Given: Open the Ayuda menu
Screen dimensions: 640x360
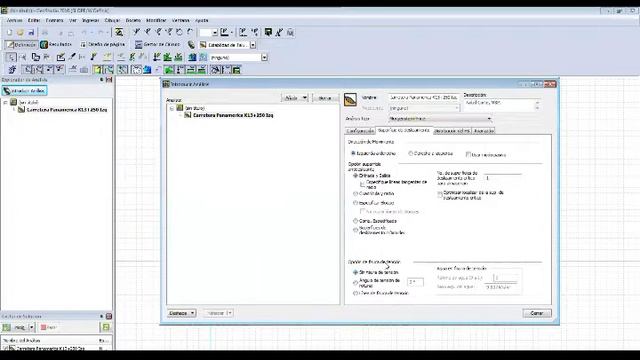Looking at the screenshot, I should 202,20.
